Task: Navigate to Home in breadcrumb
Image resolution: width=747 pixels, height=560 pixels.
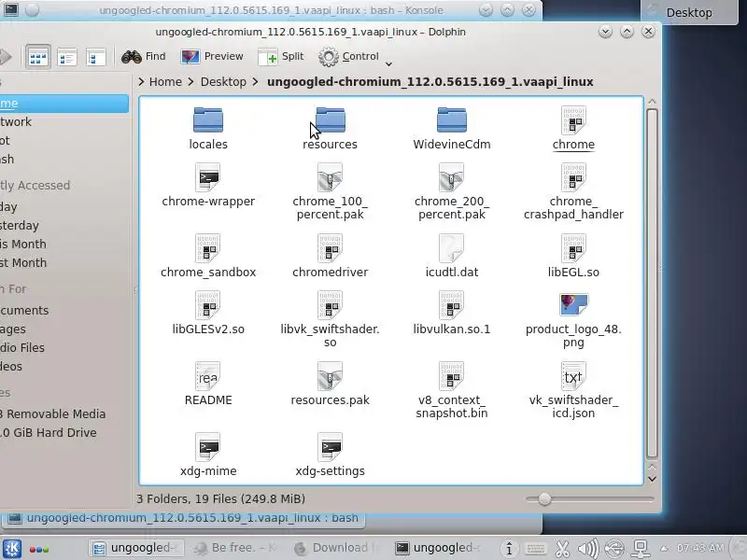Action: [165, 82]
